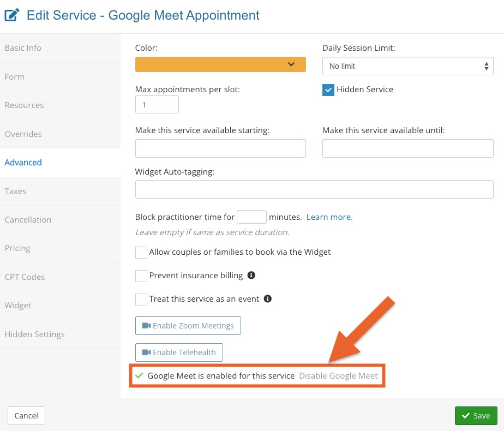
Task: Click the Cancel button
Action: [26, 416]
